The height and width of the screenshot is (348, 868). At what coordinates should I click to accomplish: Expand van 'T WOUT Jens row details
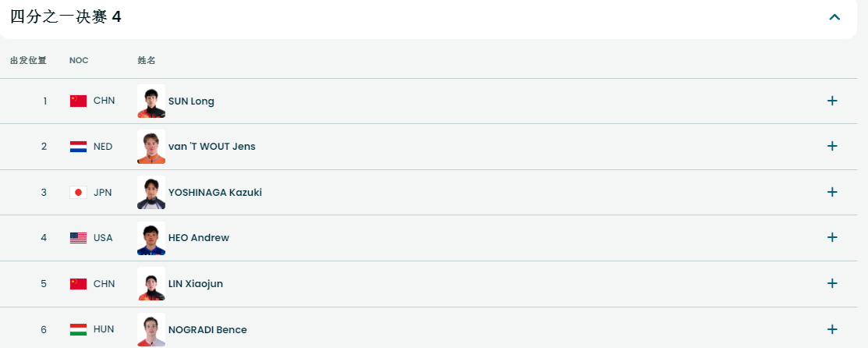(x=832, y=146)
